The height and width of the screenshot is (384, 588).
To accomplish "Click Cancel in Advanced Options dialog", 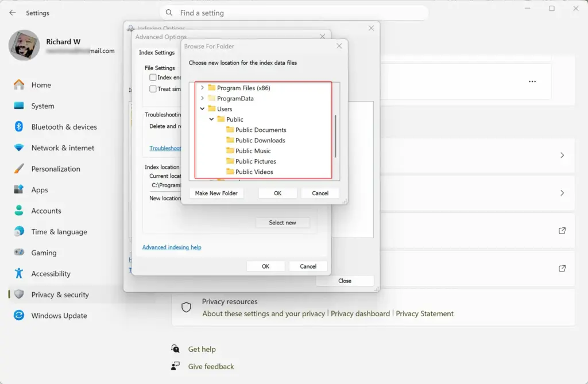I will click(x=308, y=266).
